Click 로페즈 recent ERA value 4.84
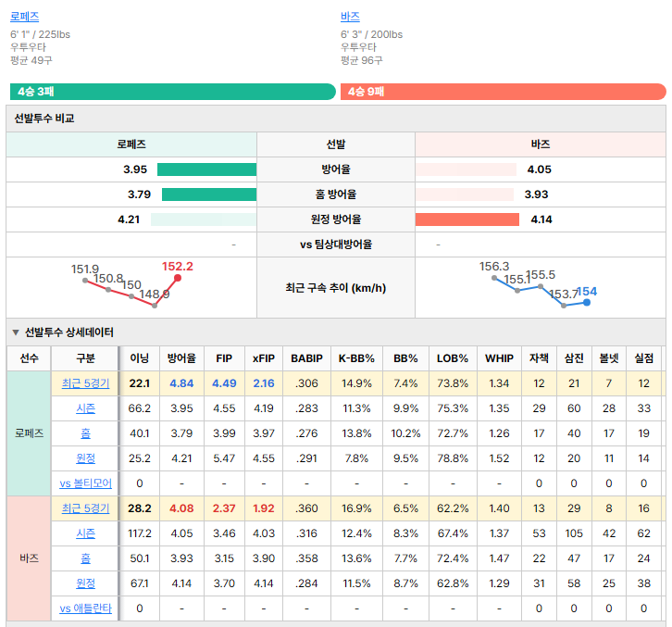The height and width of the screenshot is (627, 672). (x=181, y=383)
